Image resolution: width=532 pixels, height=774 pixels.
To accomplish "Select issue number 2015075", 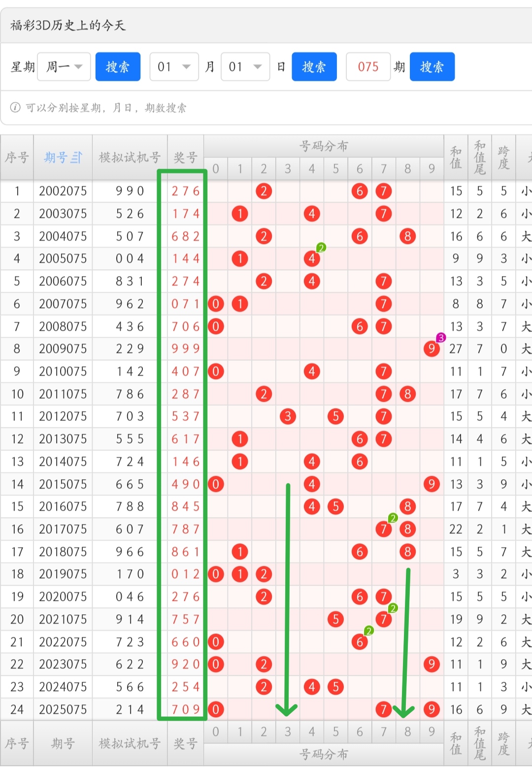I will (63, 484).
